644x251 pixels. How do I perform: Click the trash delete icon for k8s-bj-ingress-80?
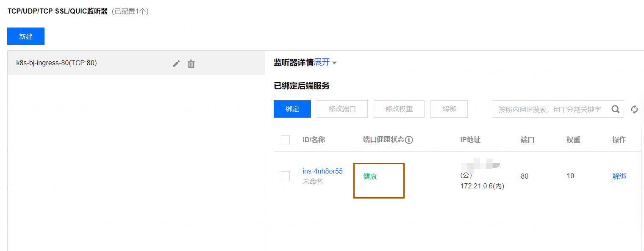pyautogui.click(x=191, y=64)
